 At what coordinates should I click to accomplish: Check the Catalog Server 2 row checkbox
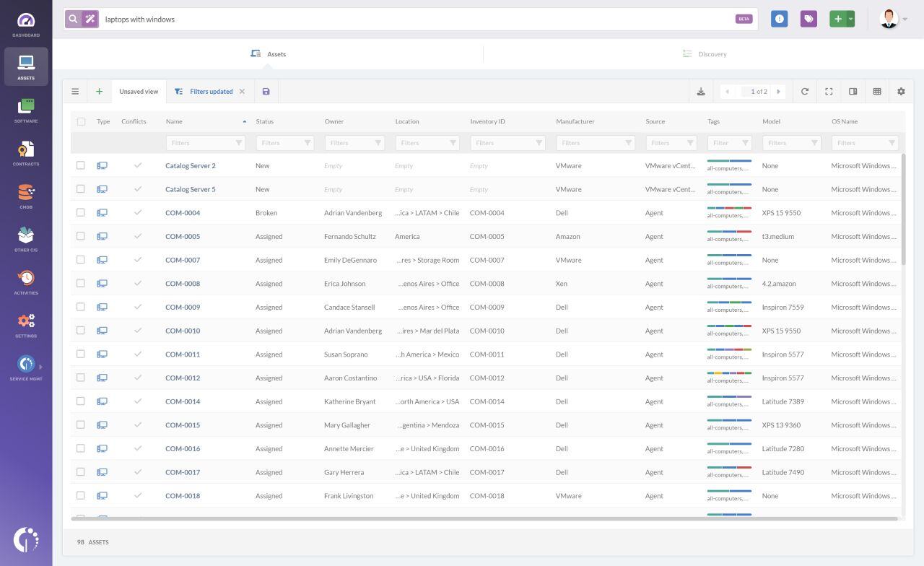[81, 165]
